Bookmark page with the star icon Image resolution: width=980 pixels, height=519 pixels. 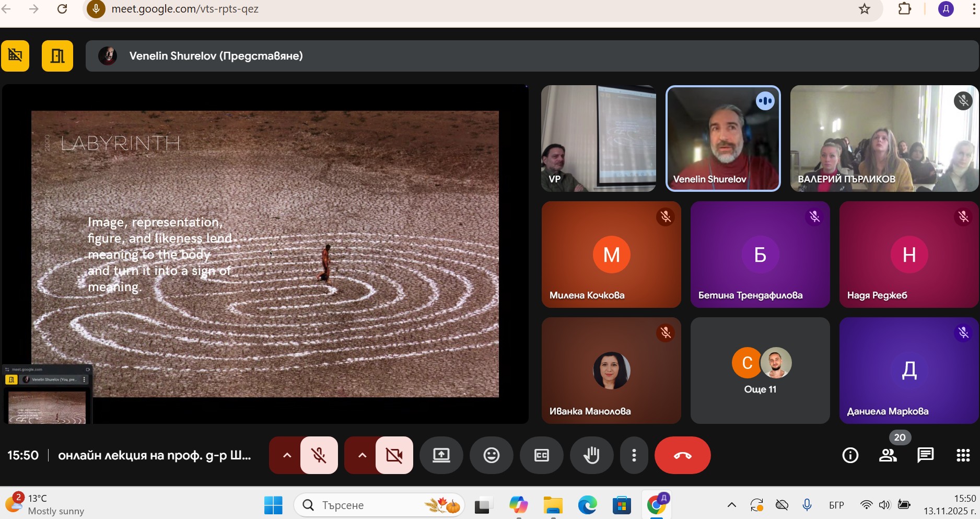pos(865,9)
